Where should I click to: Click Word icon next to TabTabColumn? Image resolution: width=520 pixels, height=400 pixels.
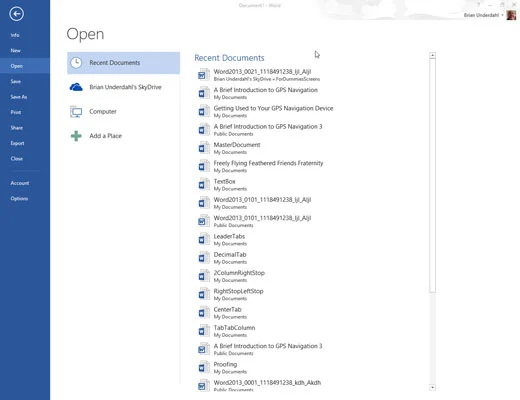[203, 331]
